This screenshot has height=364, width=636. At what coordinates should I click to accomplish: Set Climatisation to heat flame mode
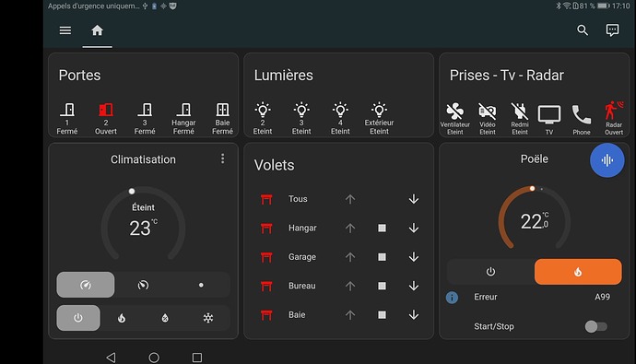(x=122, y=318)
